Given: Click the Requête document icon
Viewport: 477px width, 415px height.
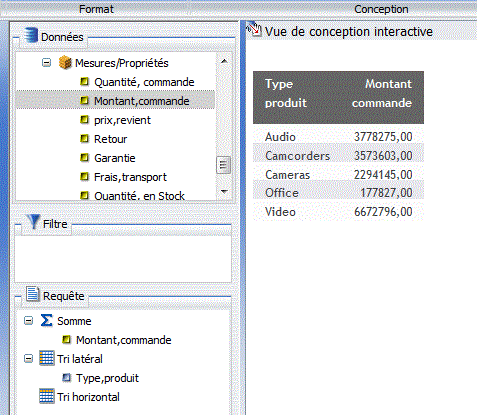Looking at the screenshot, I should click(x=33, y=294).
